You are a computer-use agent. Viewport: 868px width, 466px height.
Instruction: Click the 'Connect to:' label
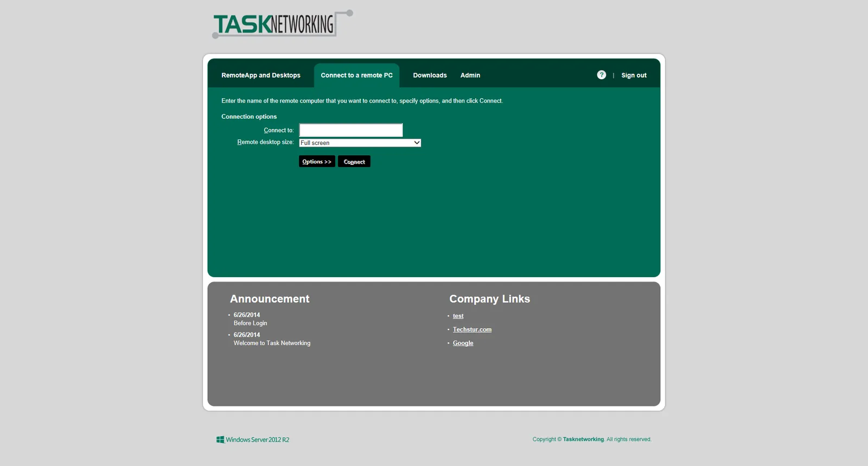tap(279, 130)
